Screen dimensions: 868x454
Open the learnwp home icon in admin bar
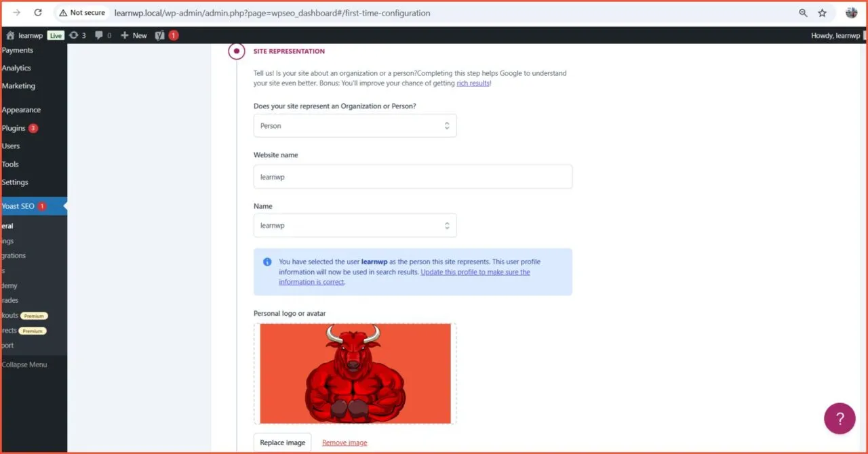point(10,35)
